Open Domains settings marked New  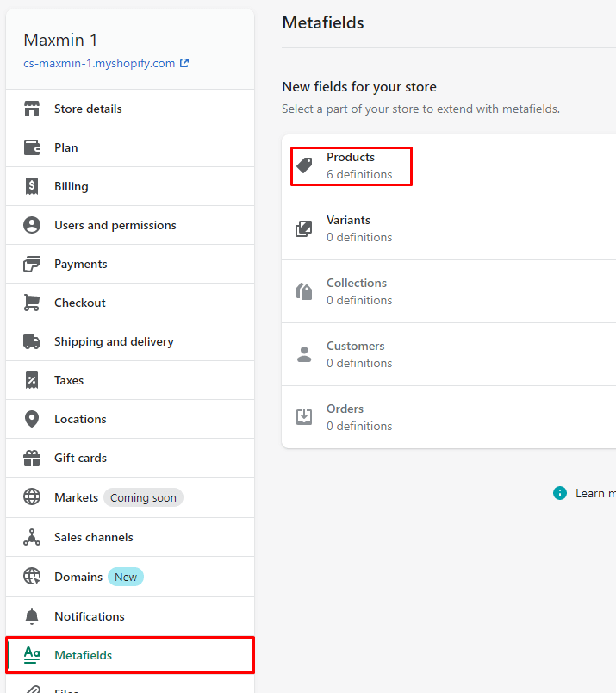point(78,577)
